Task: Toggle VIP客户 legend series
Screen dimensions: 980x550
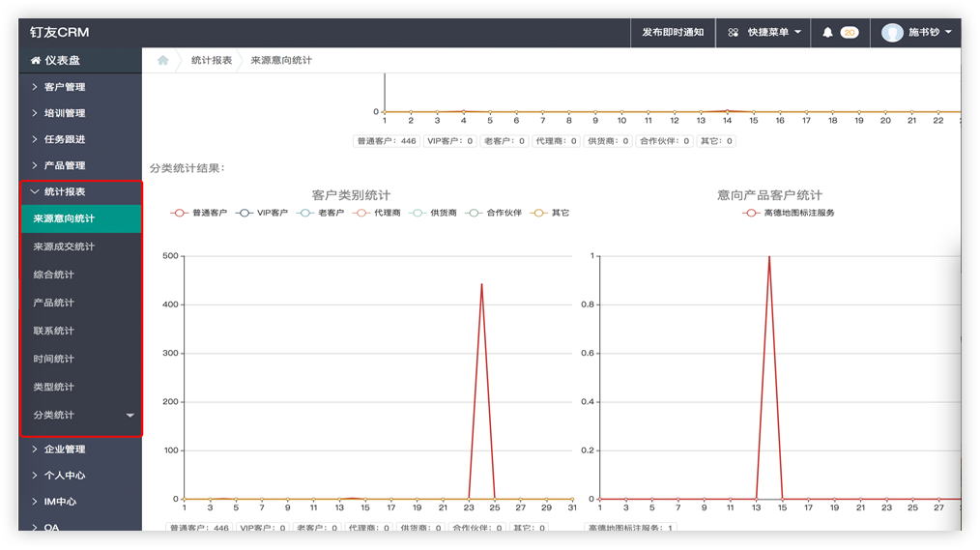Action: pyautogui.click(x=262, y=213)
